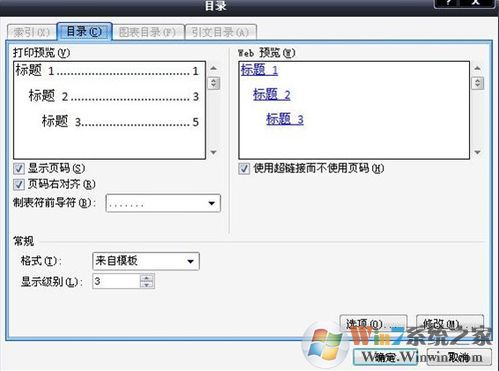Click the help question mark button in title bar
This screenshot has height=371, width=499.
[448, 3]
